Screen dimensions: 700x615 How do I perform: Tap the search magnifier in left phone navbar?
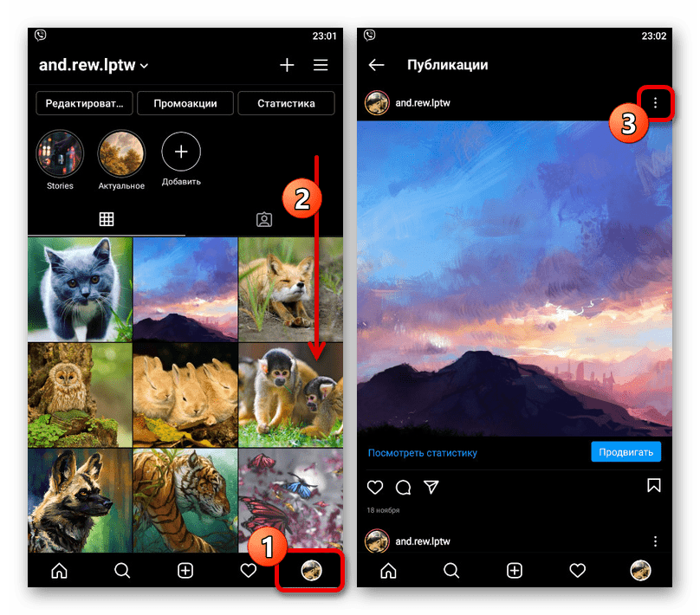click(122, 570)
